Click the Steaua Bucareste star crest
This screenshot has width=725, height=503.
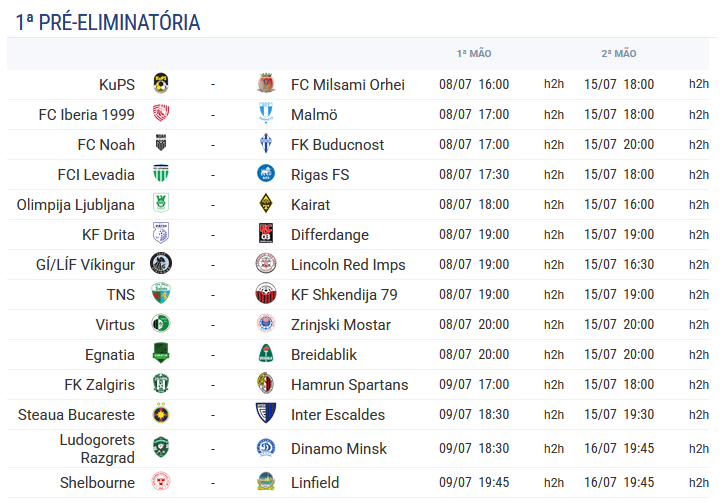[161, 413]
